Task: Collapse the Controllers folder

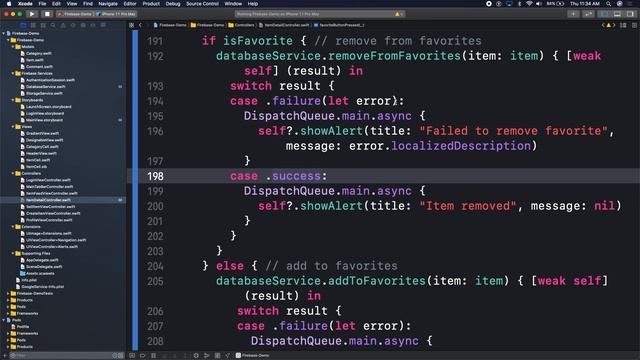Action: [x=13, y=173]
